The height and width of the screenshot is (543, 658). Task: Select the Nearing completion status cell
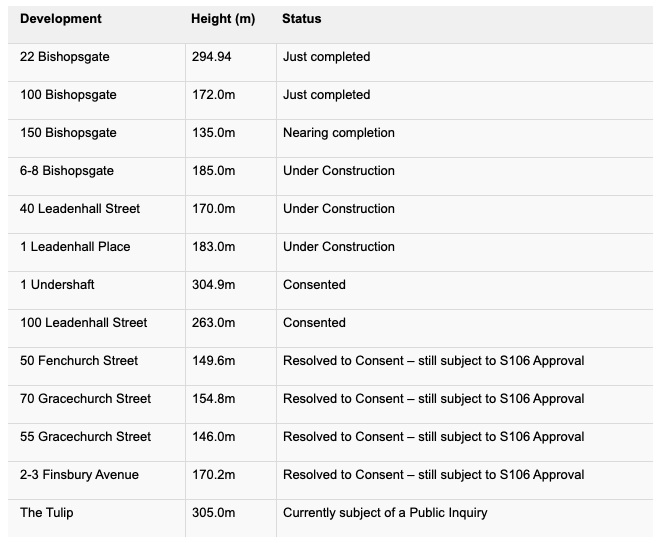[x=339, y=133]
